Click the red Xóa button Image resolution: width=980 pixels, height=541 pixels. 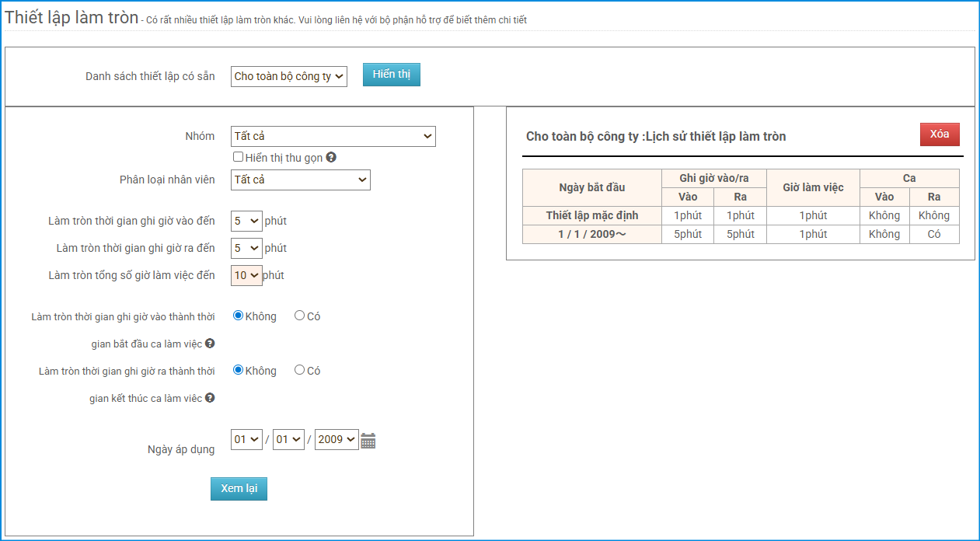click(940, 134)
